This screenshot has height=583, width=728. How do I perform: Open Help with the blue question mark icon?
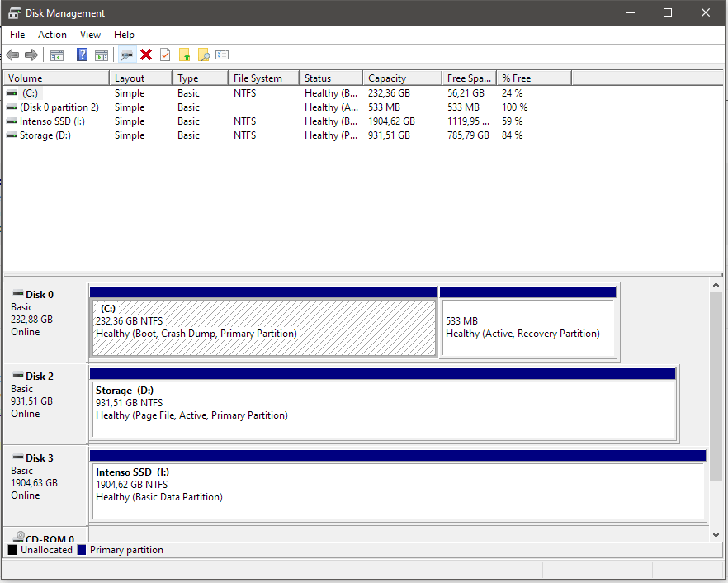point(83,55)
